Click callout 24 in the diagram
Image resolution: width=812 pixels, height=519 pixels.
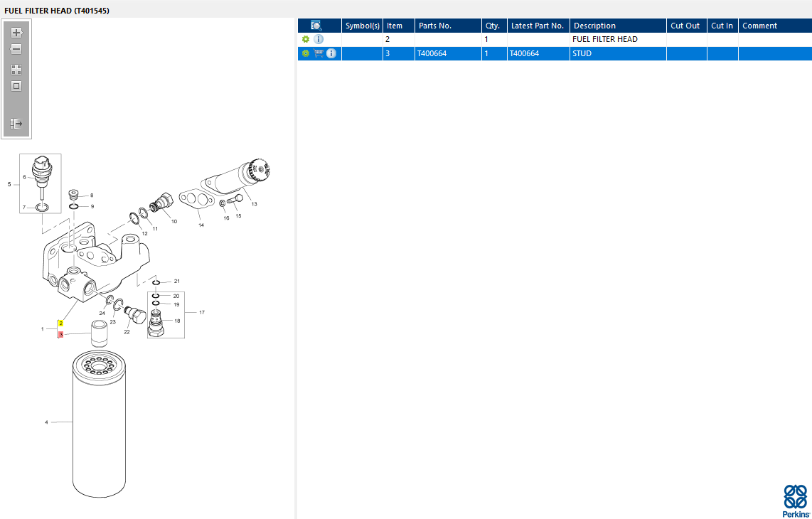[102, 314]
